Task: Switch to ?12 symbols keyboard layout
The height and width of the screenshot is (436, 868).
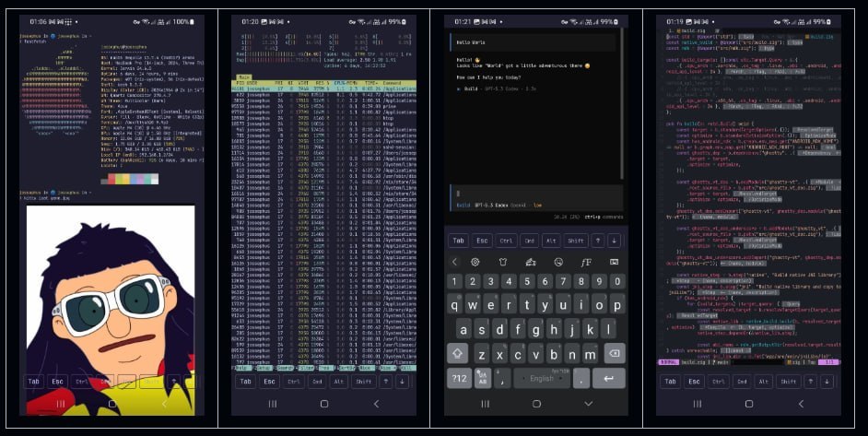Action: coord(459,378)
